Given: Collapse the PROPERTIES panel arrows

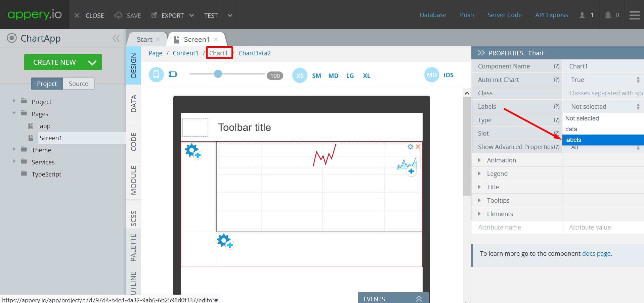Looking at the screenshot, I should (x=481, y=53).
